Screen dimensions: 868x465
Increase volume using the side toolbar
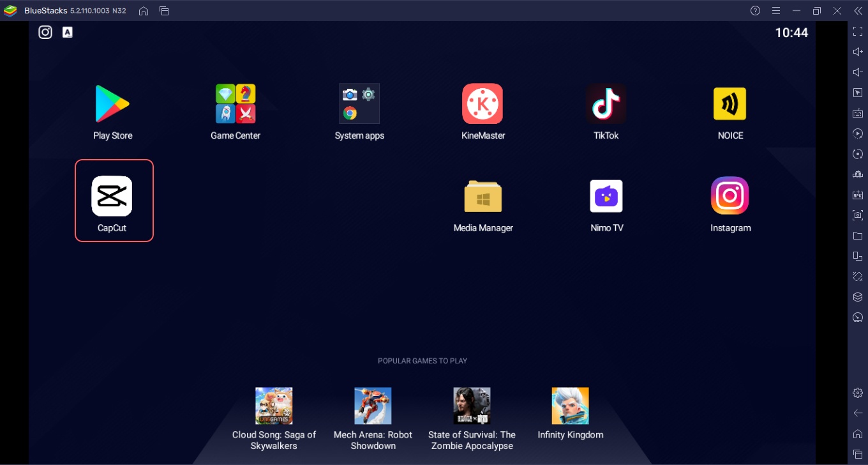click(x=858, y=52)
